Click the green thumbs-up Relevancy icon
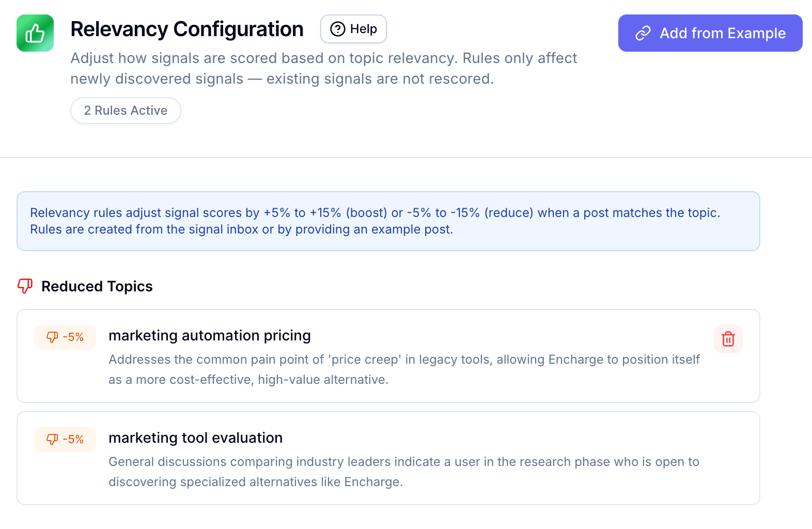812x529 pixels. pyautogui.click(x=35, y=33)
